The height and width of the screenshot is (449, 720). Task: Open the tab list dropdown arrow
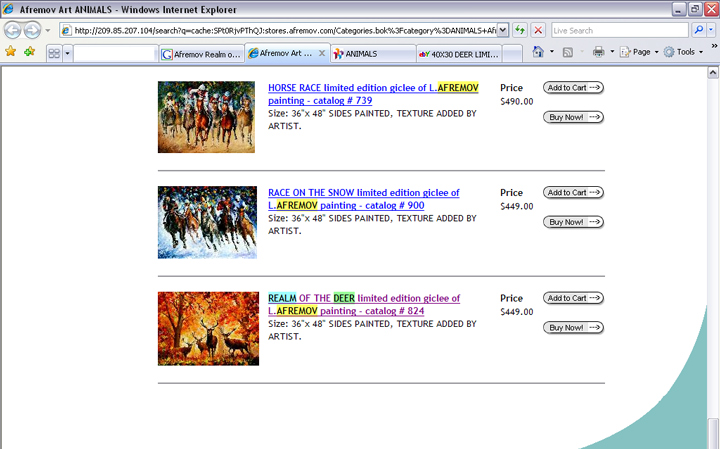[x=67, y=53]
